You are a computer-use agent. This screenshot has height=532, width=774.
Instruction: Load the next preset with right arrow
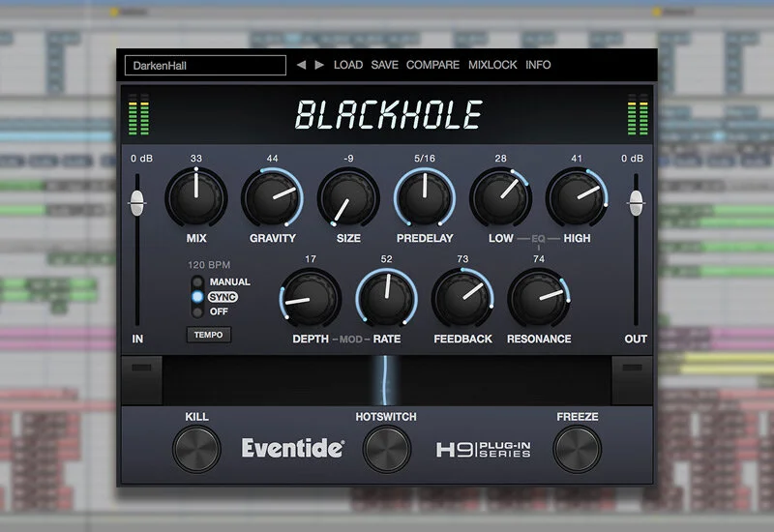319,65
